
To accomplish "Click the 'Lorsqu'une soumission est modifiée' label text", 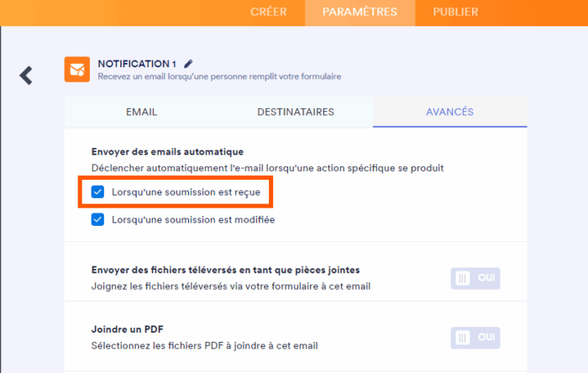I will coord(193,220).
